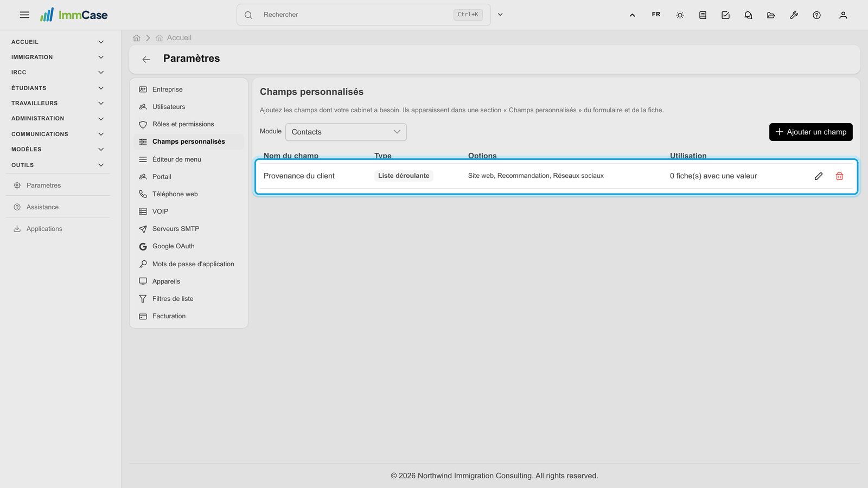The image size is (868, 488).
Task: Expand the ACCUEIL sidebar section
Action: 57,42
